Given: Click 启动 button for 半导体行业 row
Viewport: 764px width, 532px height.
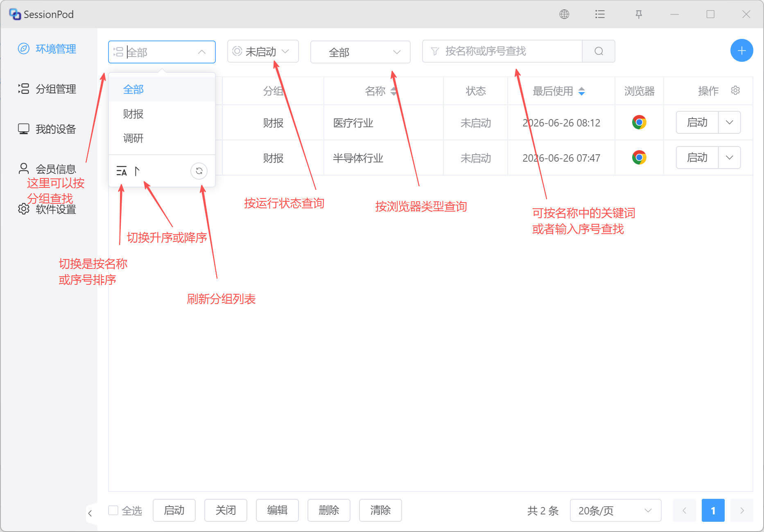Looking at the screenshot, I should coord(697,158).
